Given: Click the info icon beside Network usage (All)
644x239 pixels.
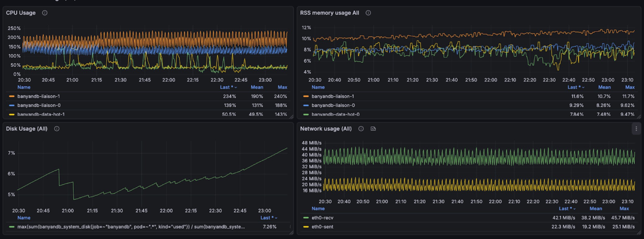Looking at the screenshot, I should click(361, 129).
